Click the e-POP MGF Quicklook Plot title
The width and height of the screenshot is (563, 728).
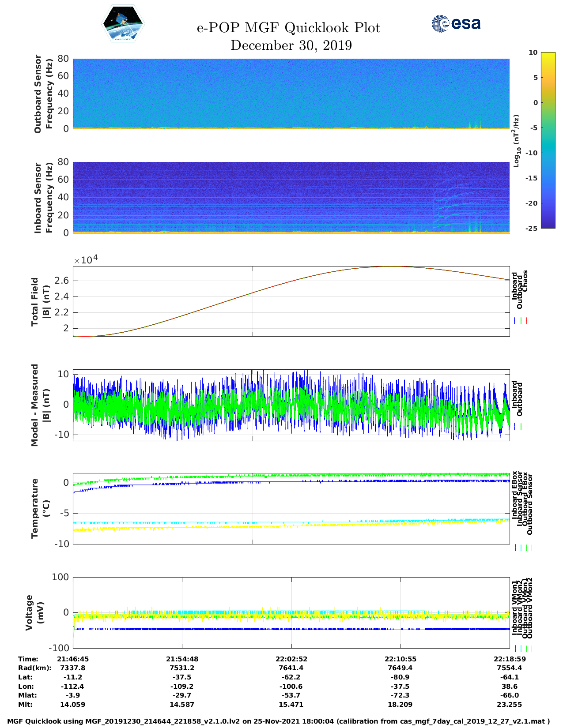(x=288, y=28)
